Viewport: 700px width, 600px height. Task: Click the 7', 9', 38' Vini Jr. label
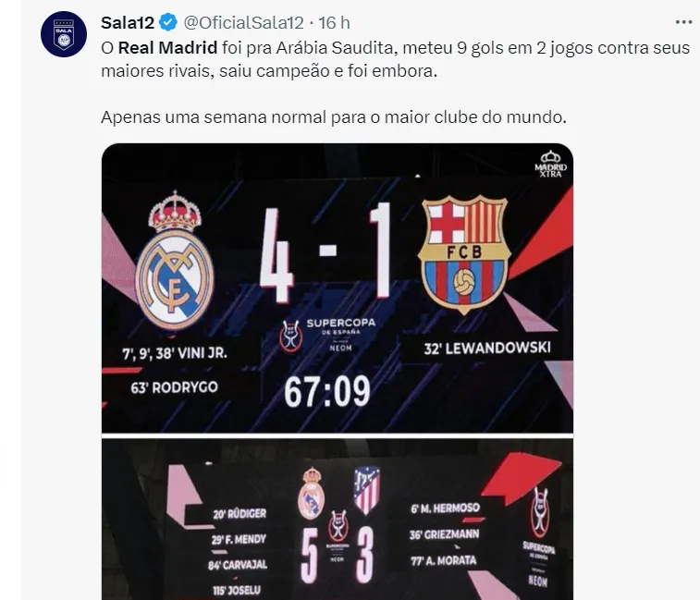pyautogui.click(x=175, y=353)
